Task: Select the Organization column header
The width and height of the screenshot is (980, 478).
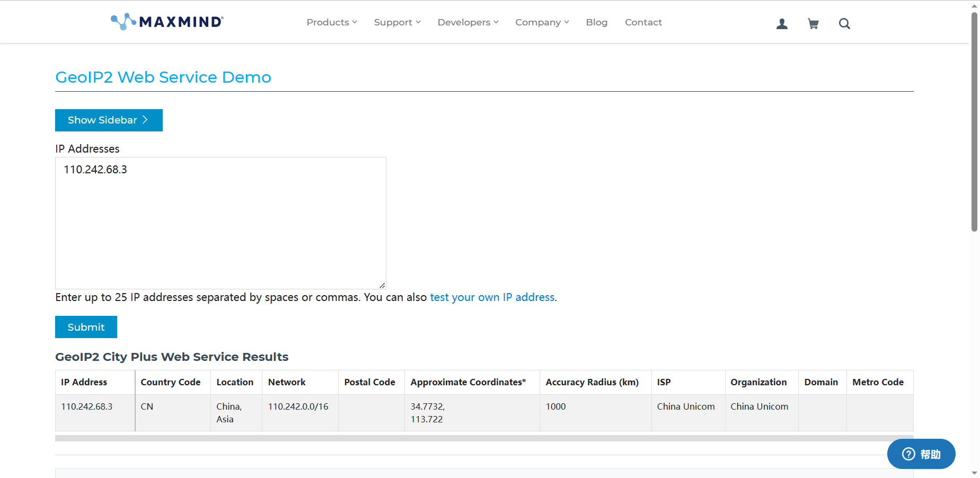Action: coord(762,382)
